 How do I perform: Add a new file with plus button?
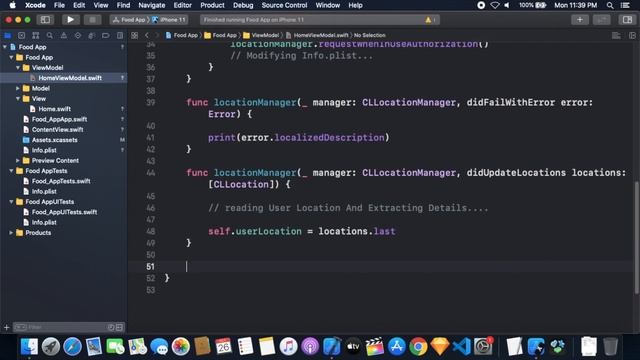[x=6, y=327]
